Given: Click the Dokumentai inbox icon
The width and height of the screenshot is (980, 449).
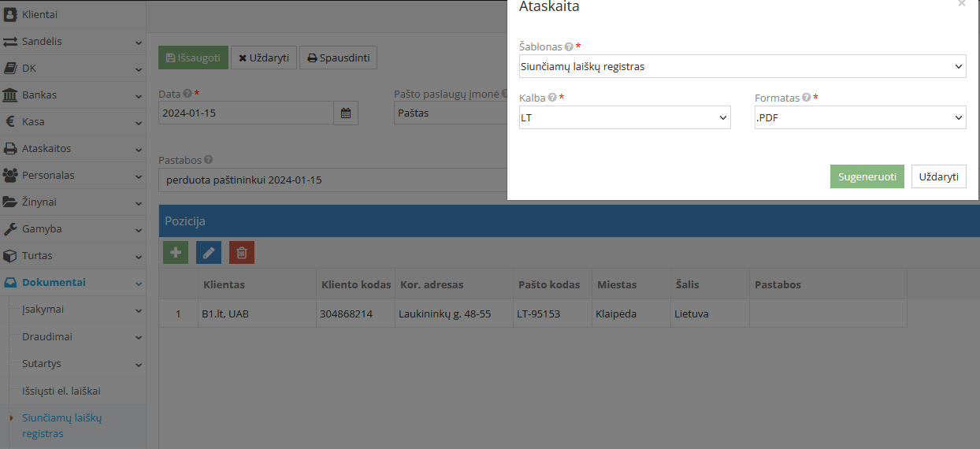Looking at the screenshot, I should click(x=10, y=283).
